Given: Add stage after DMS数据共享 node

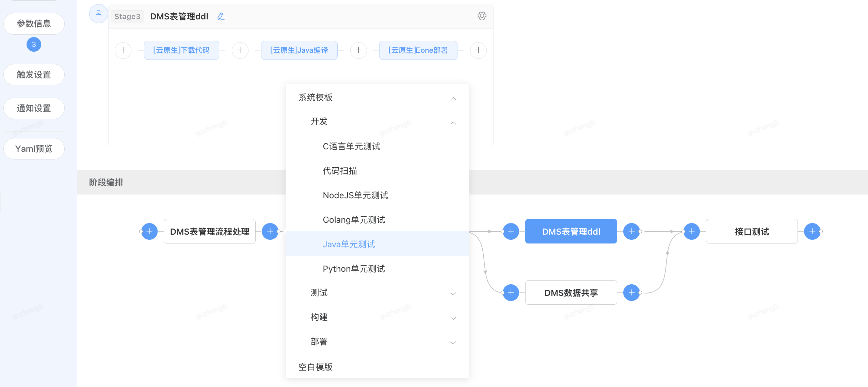Looking at the screenshot, I should (x=631, y=293).
